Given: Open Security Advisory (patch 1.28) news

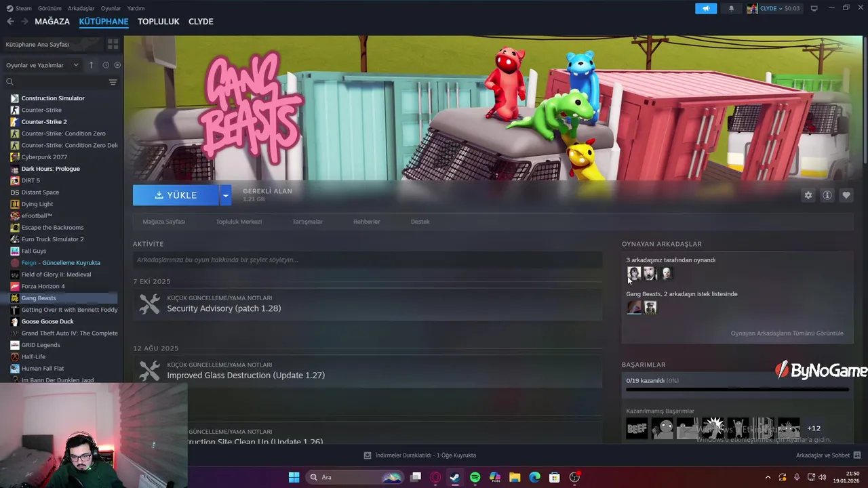Looking at the screenshot, I should 368,304.
